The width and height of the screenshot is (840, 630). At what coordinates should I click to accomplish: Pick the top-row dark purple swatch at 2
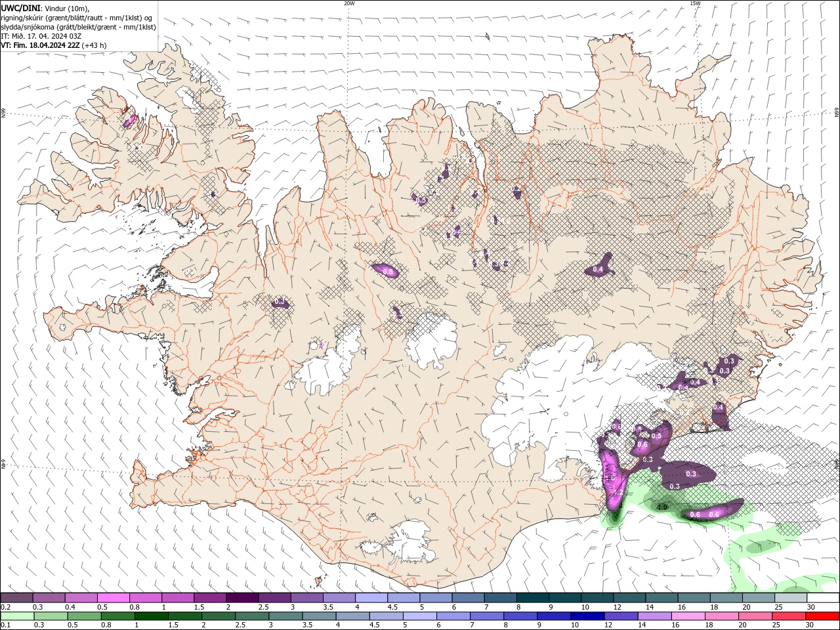242,598
